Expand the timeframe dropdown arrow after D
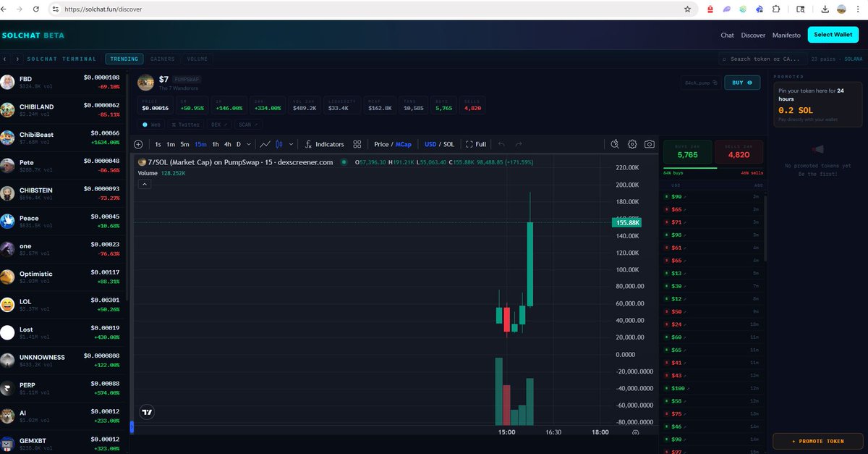This screenshot has height=454, width=868. tap(249, 144)
